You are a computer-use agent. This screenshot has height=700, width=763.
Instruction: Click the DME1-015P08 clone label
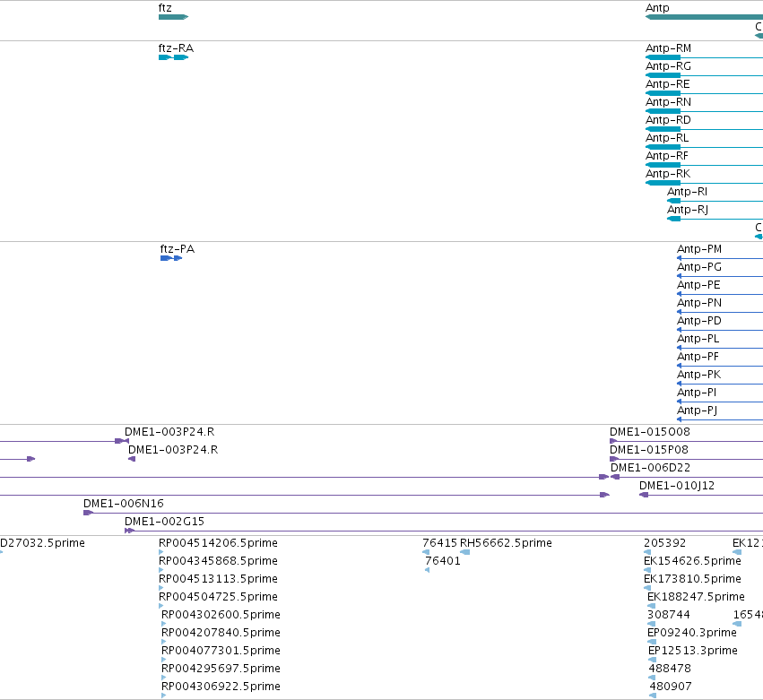[x=648, y=450]
